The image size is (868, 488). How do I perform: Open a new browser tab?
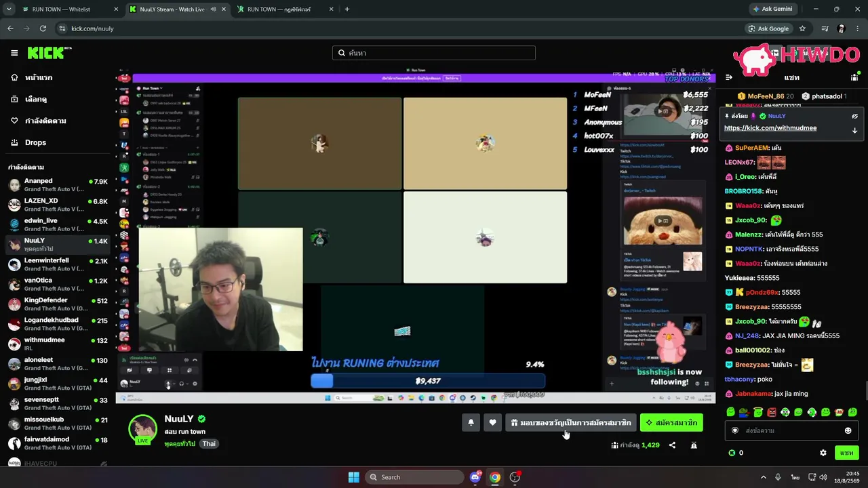(x=347, y=9)
